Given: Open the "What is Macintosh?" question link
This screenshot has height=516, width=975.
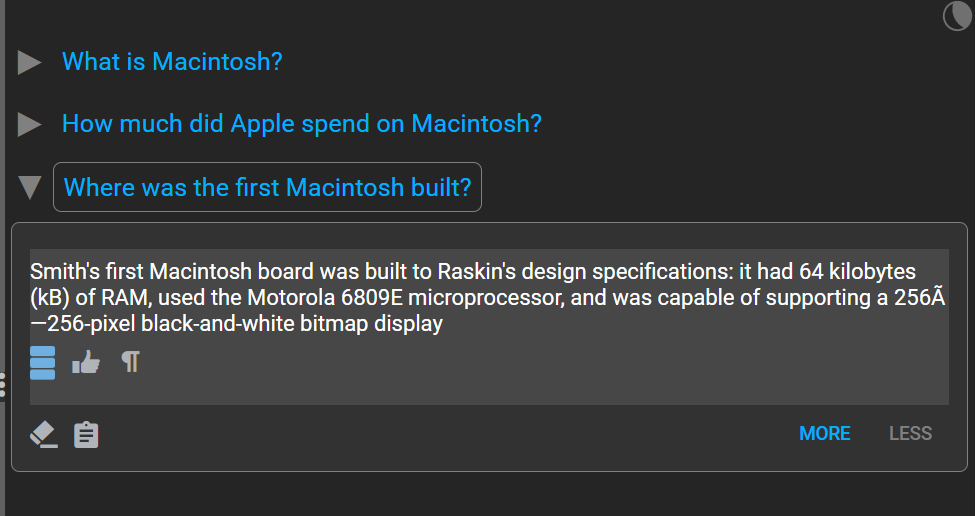Looking at the screenshot, I should (172, 62).
